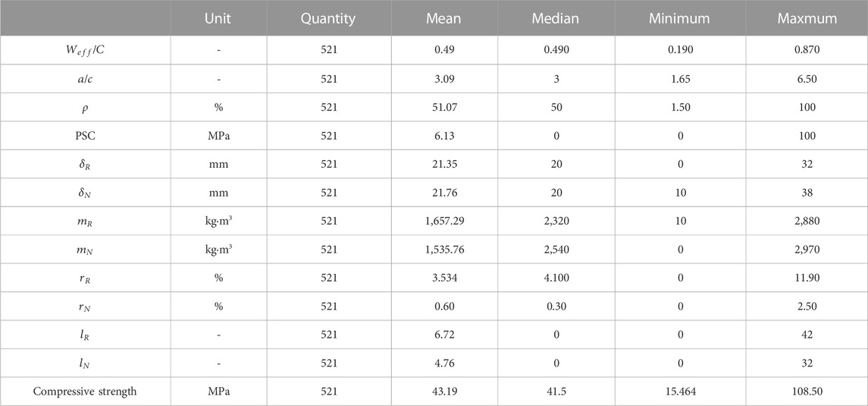Click the Mean column header
Screen dimensions: 868x406
(444, 18)
